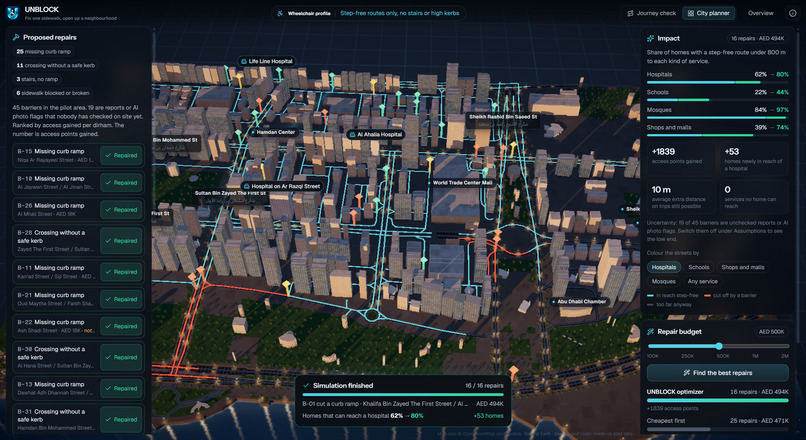Screen dimensions: 806x440
Task: Click the '16 repairs · AED 494K' badge in Impact
Action: pyautogui.click(x=758, y=39)
